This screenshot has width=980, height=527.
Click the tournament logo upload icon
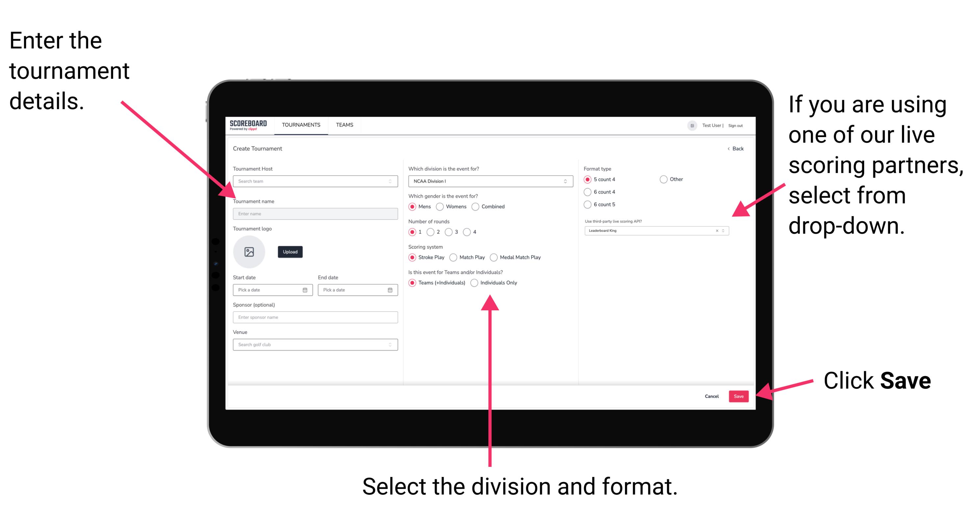pos(250,252)
